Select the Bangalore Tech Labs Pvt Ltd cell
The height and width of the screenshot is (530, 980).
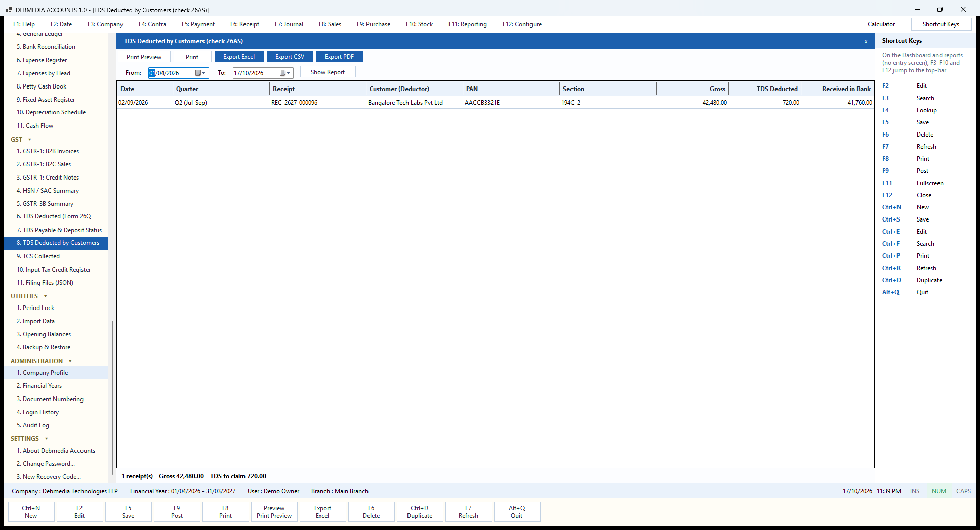414,103
